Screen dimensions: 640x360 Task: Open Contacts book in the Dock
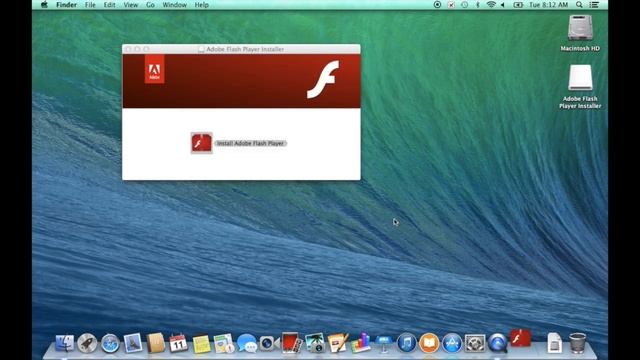[x=156, y=343]
